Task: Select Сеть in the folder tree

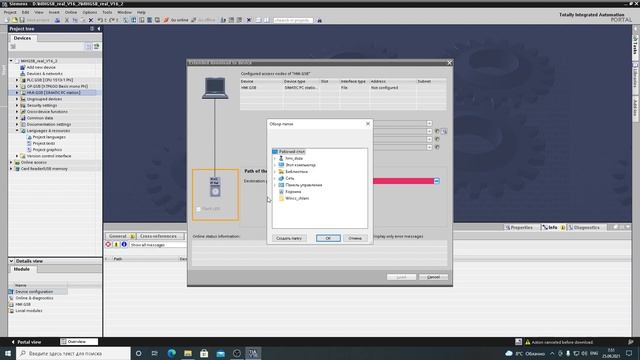Action: pos(289,178)
